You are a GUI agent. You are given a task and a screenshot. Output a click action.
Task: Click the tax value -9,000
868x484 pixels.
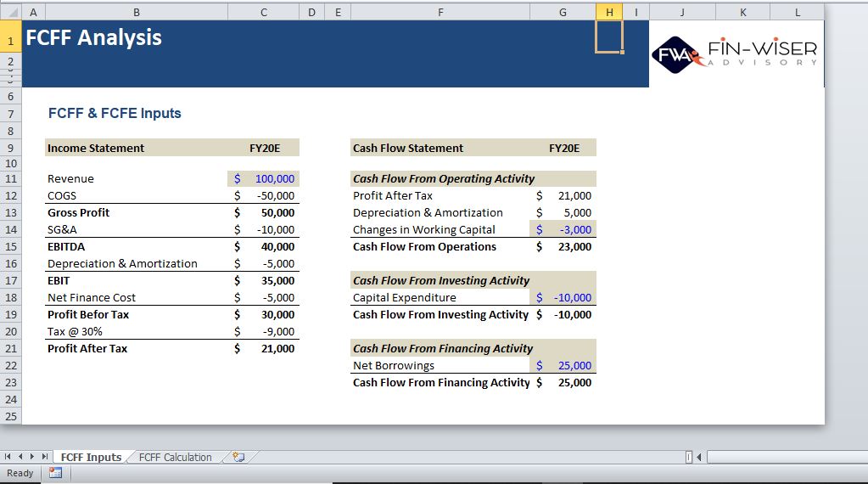(x=264, y=331)
